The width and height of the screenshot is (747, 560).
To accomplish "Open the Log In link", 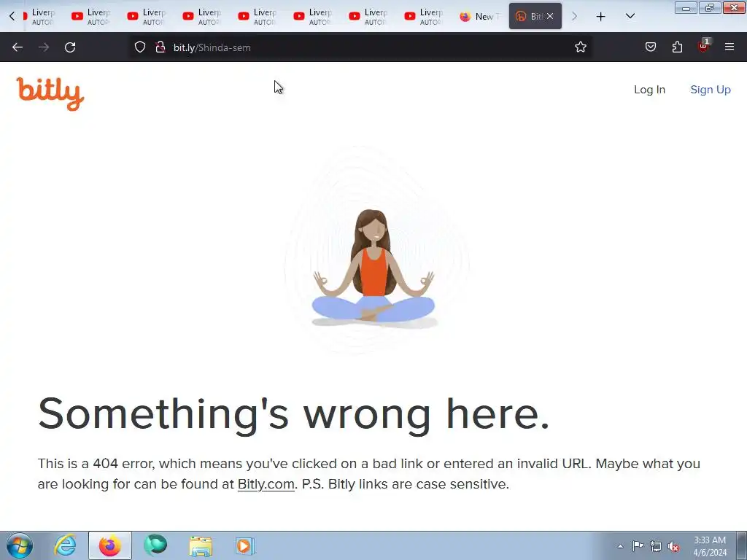I will click(x=649, y=90).
